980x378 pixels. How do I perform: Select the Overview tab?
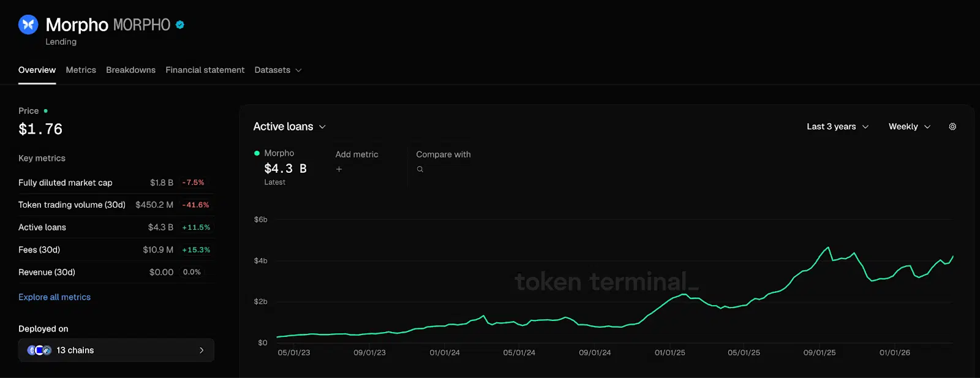point(37,70)
